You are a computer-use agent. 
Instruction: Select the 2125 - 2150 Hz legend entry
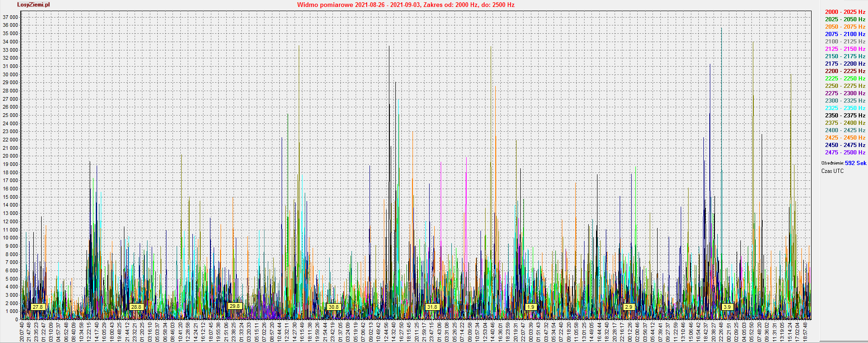845,49
